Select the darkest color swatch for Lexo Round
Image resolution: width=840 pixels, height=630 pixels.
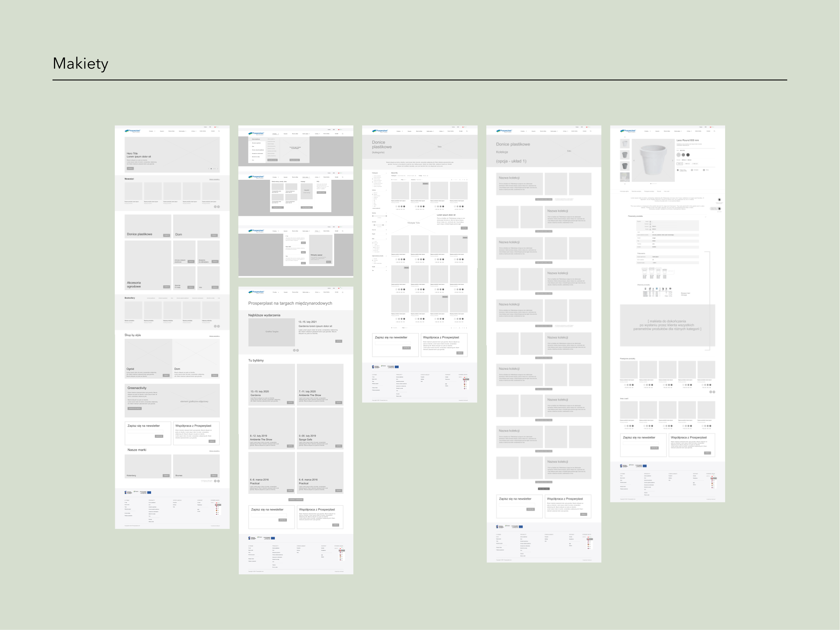(688, 155)
